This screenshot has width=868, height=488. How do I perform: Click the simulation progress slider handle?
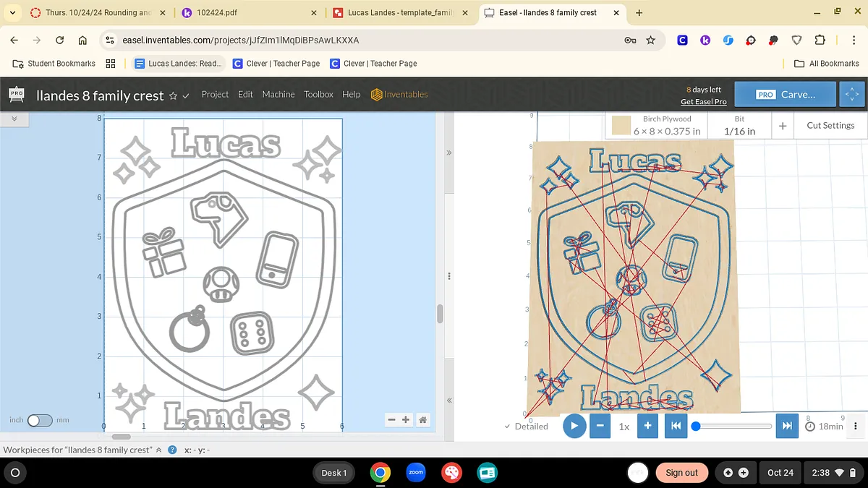point(696,427)
